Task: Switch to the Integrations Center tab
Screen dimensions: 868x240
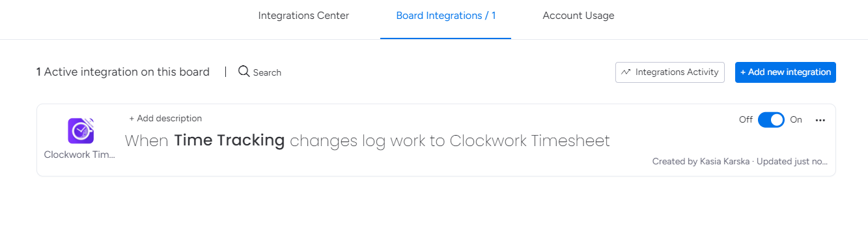Action: pyautogui.click(x=303, y=16)
